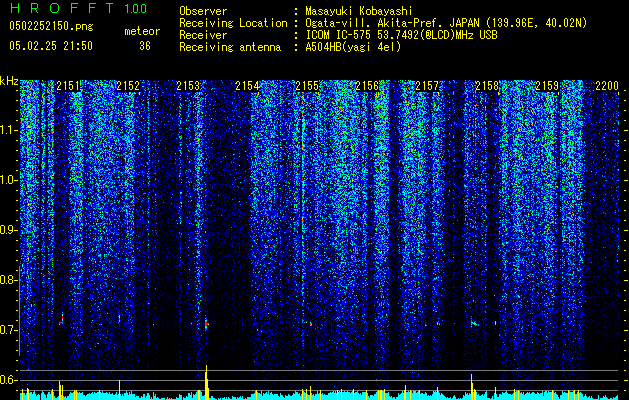The image size is (629, 400).
Task: Click the 'Observer' field label
Action: pyautogui.click(x=203, y=11)
